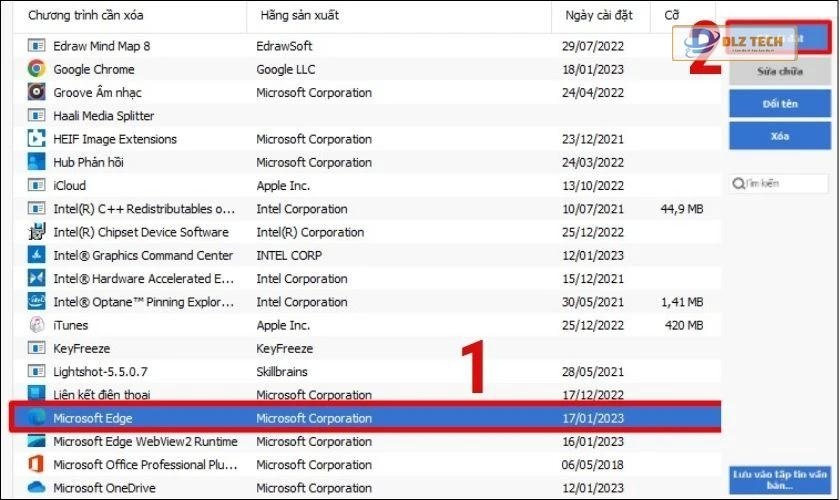
Task: Click the Groove Âm nhạc icon
Action: [x=37, y=92]
